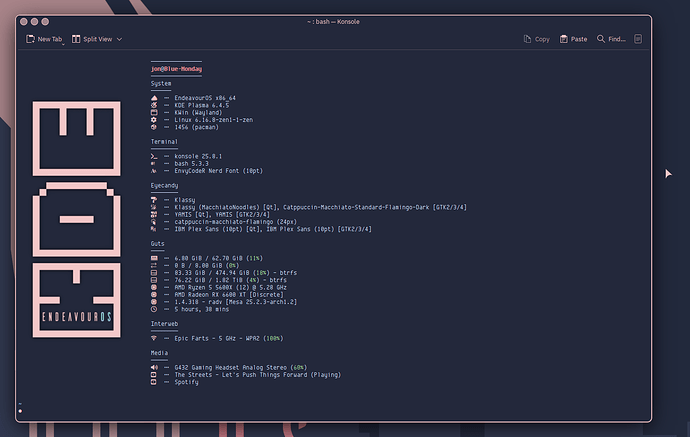Click the middle titlebar circle button
Viewport: 690px width, 437px height.
(x=34, y=22)
